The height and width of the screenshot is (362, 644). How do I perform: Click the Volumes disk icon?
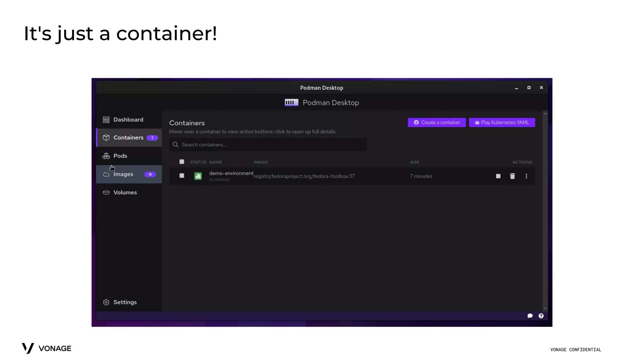tap(106, 193)
